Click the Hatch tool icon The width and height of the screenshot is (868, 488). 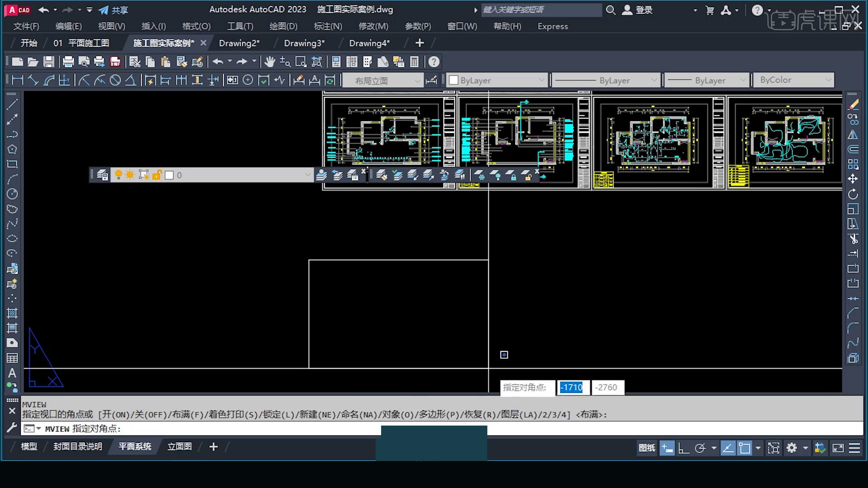pyautogui.click(x=12, y=313)
